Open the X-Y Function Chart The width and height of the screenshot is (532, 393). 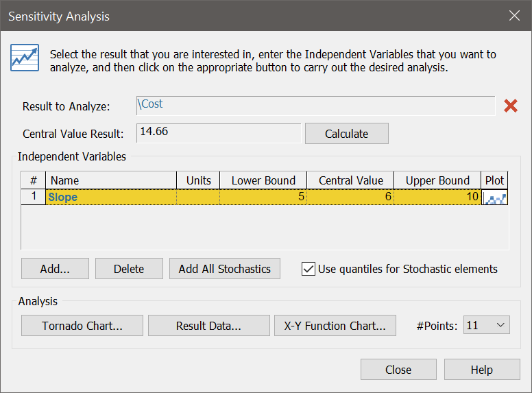(335, 326)
